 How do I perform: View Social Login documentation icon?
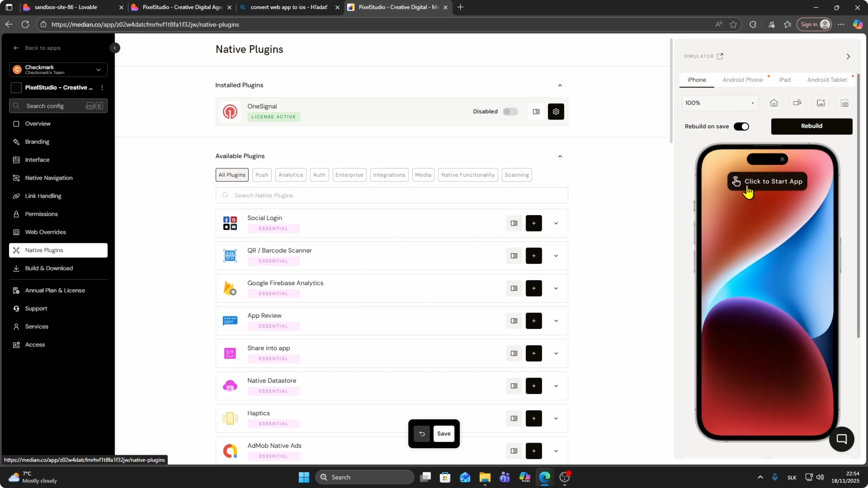tap(514, 223)
